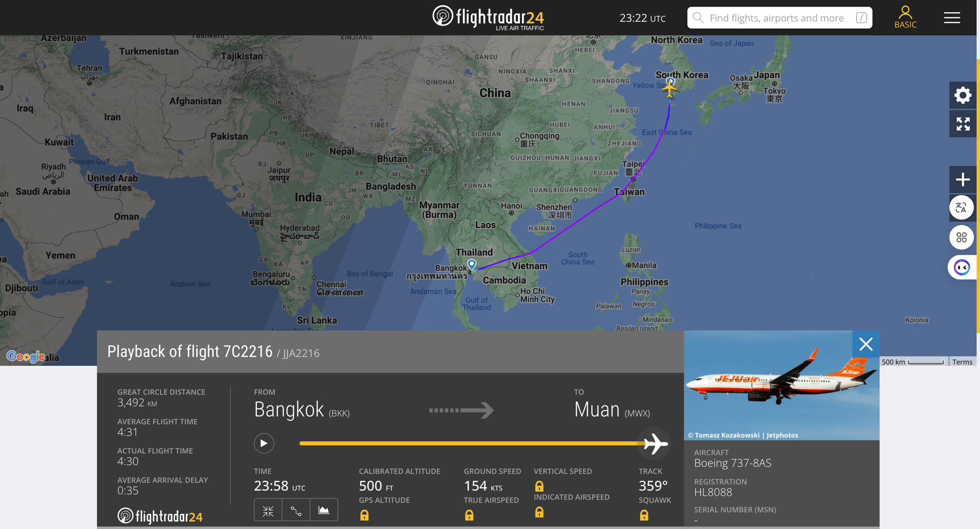Click the Jeju Air aircraft photo
The image size is (980, 529).
pyautogui.click(x=781, y=385)
